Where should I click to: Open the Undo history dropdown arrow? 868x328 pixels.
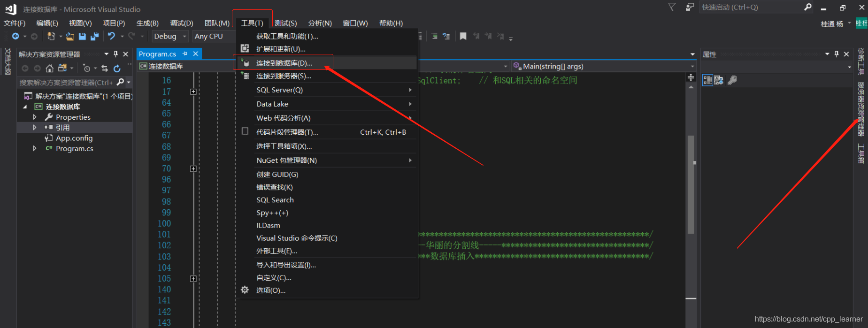[x=122, y=36]
